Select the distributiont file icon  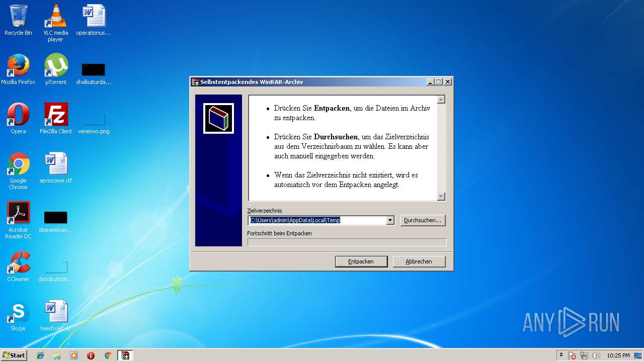[x=55, y=271]
